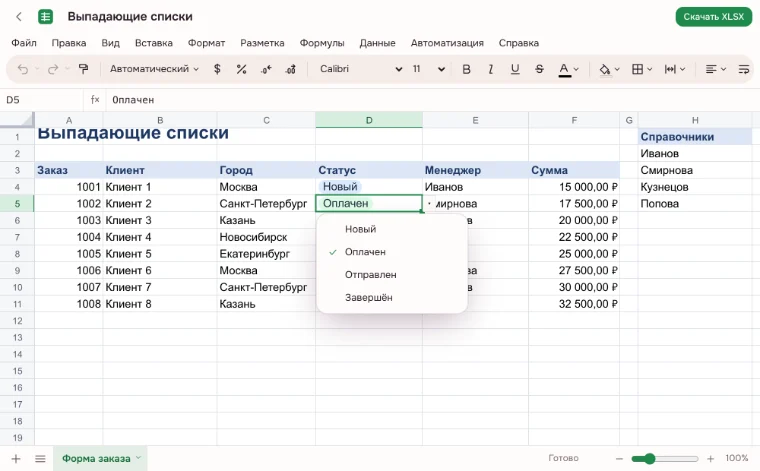Image resolution: width=760 pixels, height=471 pixels.
Task: Click the Новый status chip in row 4
Action: point(340,187)
